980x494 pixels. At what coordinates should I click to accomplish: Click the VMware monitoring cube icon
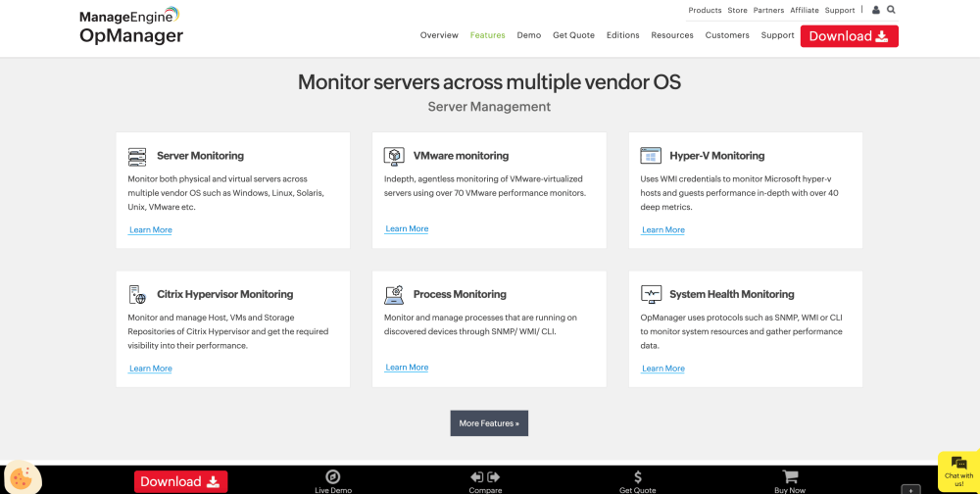pos(393,156)
